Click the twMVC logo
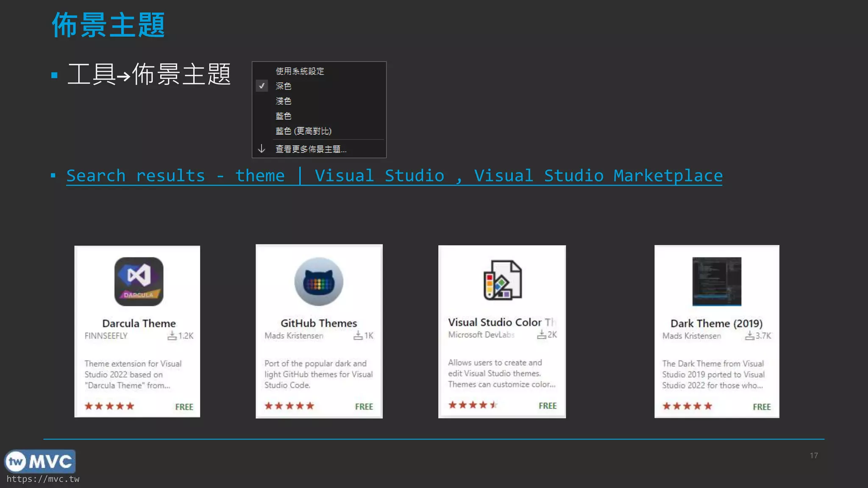868x488 pixels. tap(40, 461)
